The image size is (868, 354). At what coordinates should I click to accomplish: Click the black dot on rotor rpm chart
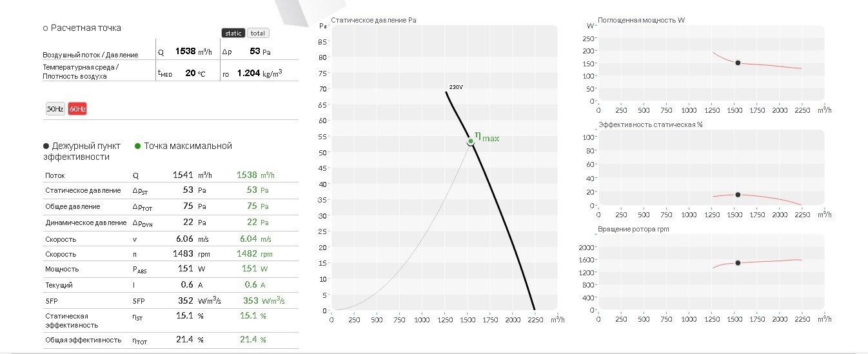pos(738,262)
